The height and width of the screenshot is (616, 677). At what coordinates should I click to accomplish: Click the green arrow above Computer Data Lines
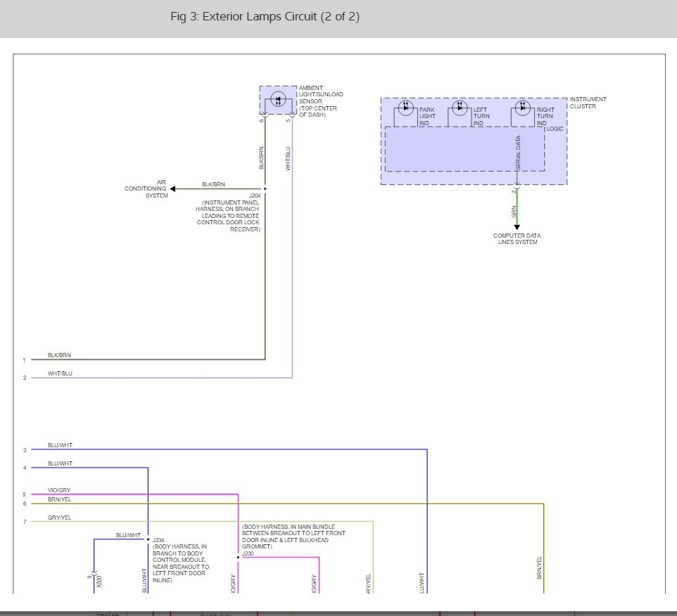[517, 225]
